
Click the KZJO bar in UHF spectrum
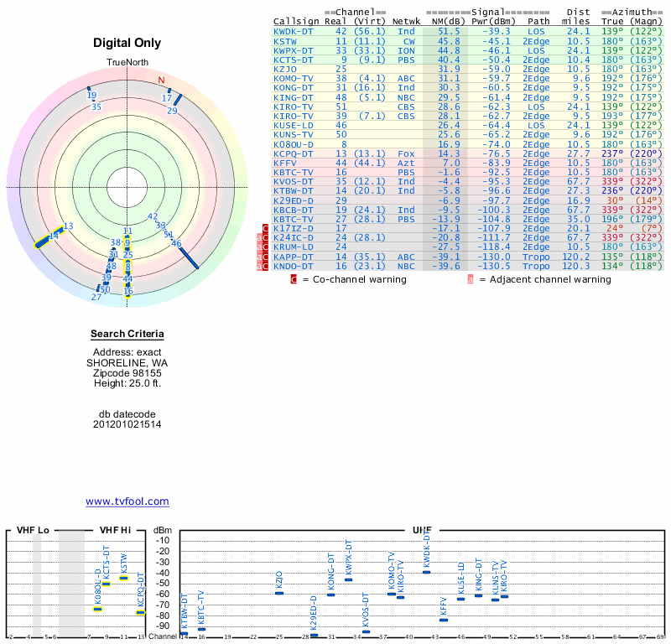coord(279,593)
